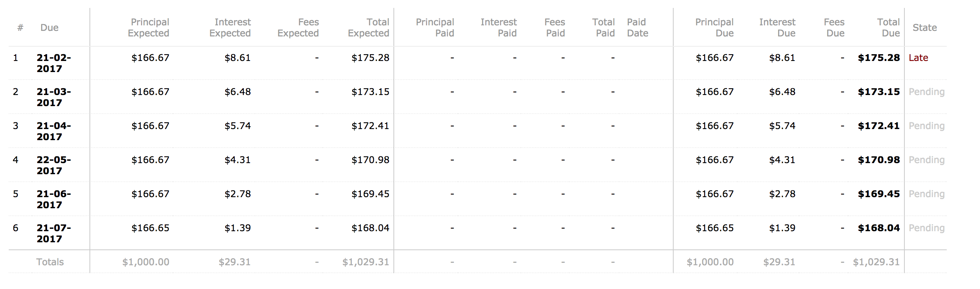This screenshot has width=980, height=289.
Task: Click the Total Expected column header
Action: 369,28
